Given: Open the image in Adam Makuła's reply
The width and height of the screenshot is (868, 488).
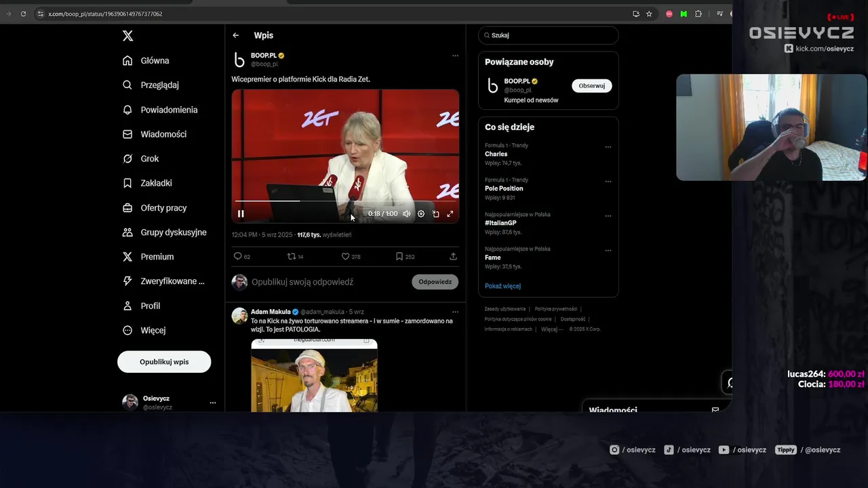Looking at the screenshot, I should click(x=314, y=375).
